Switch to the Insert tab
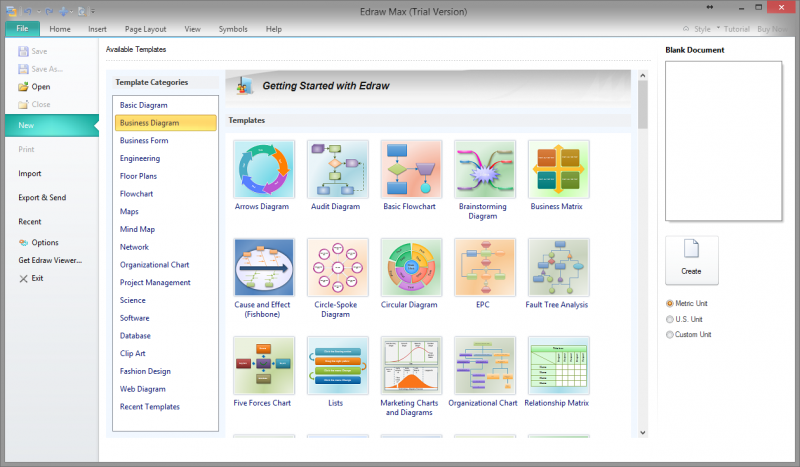The height and width of the screenshot is (467, 800). tap(97, 29)
